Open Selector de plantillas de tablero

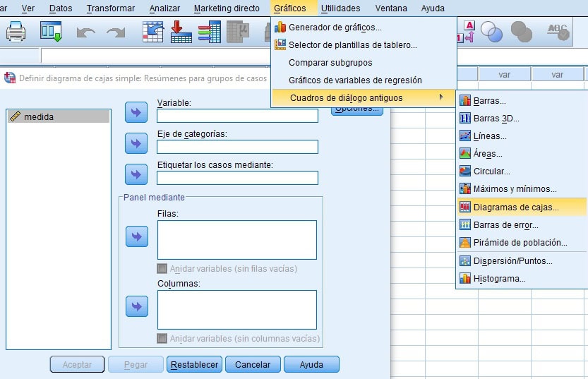[364, 45]
